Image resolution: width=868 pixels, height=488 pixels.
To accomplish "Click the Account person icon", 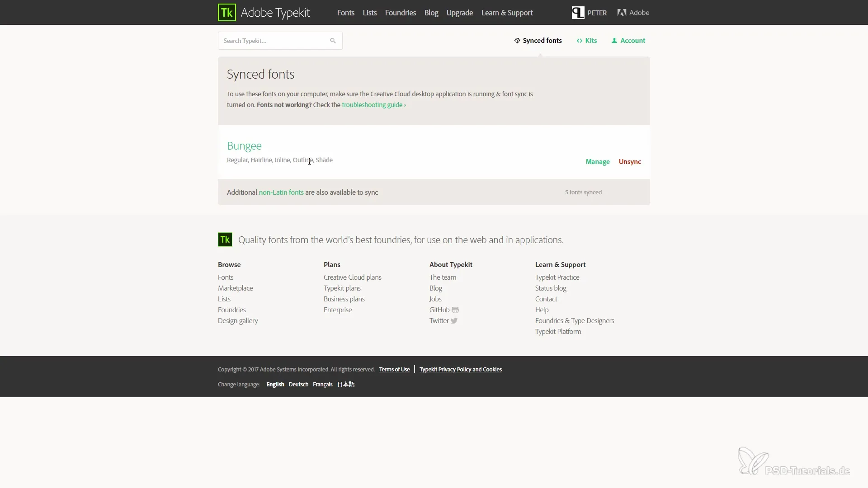I will [x=614, y=41].
